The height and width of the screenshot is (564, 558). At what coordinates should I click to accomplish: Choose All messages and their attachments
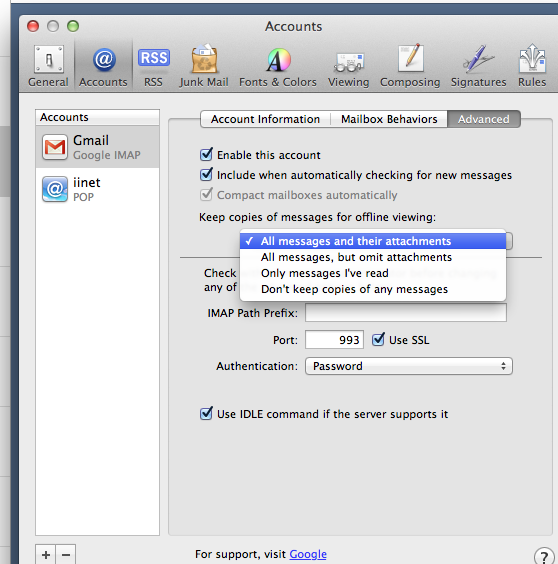(373, 241)
